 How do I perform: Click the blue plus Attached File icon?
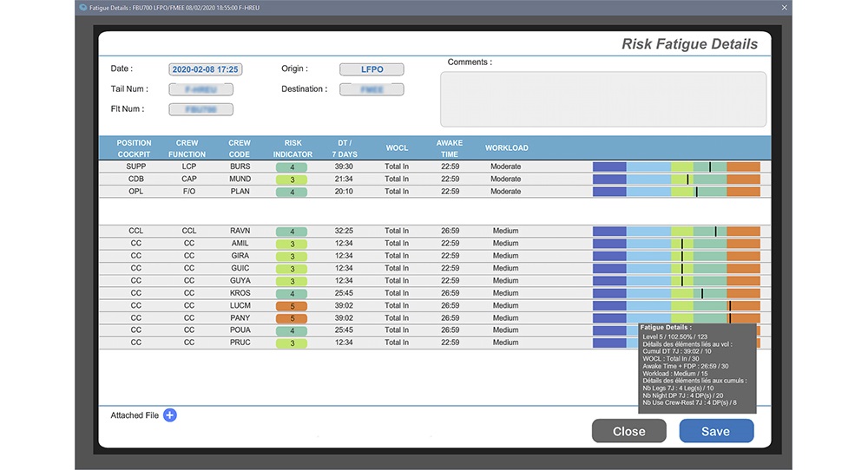170,415
